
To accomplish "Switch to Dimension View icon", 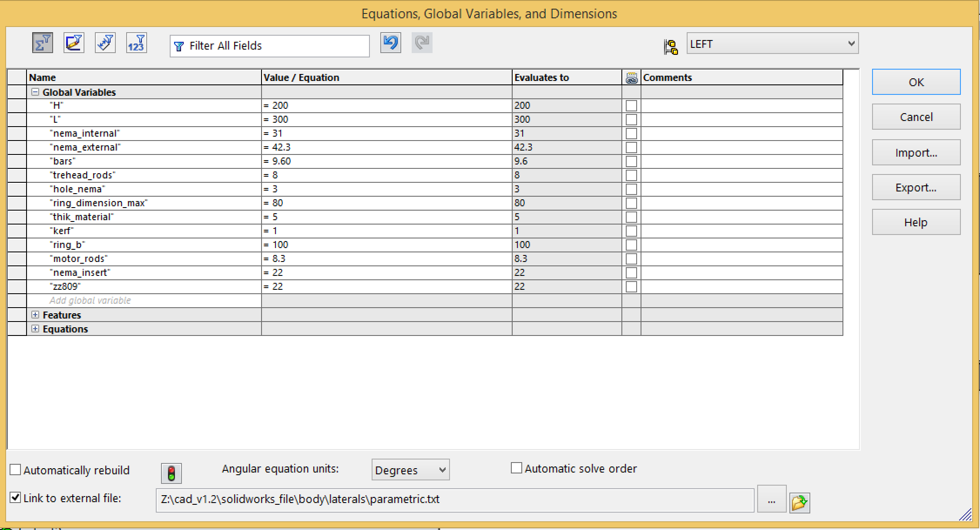I will (105, 43).
